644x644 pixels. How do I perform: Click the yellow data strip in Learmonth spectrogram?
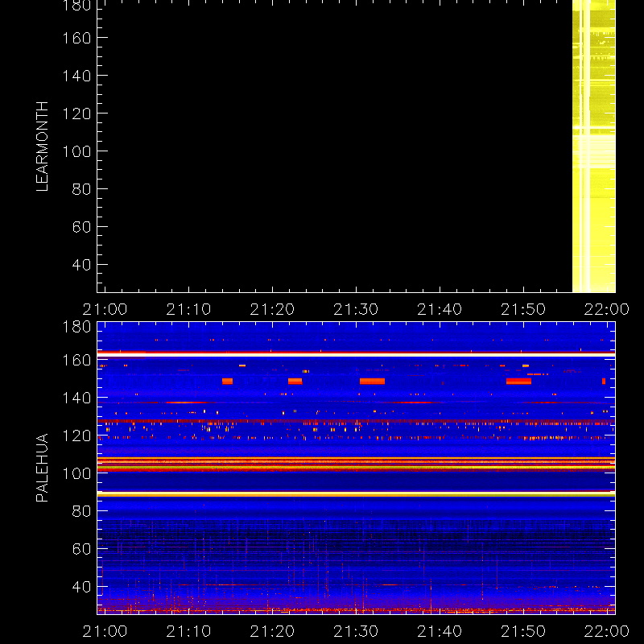(x=594, y=147)
